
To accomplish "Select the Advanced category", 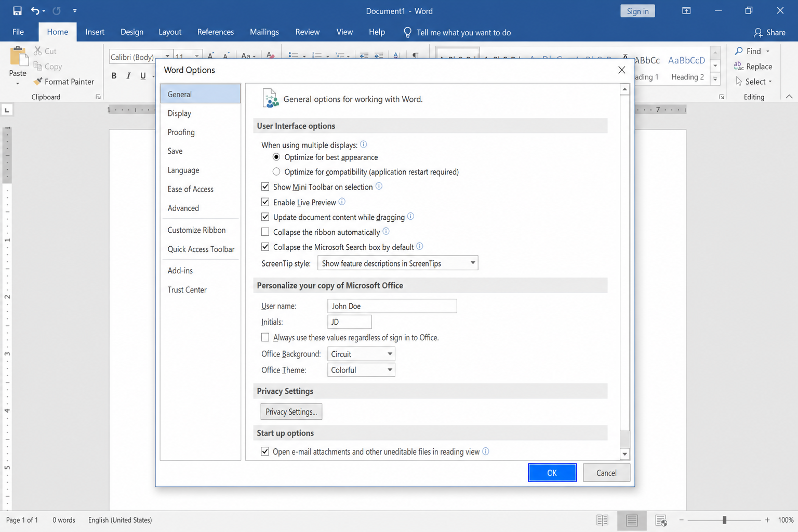I will (201, 208).
